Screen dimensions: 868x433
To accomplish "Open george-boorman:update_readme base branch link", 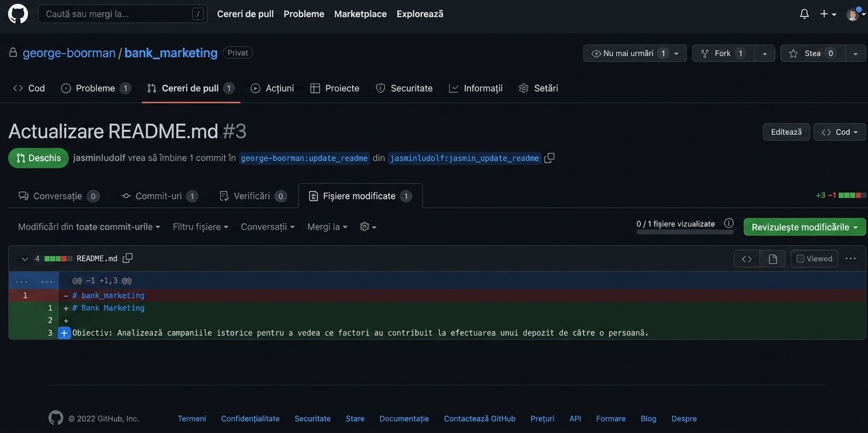I will click(304, 158).
